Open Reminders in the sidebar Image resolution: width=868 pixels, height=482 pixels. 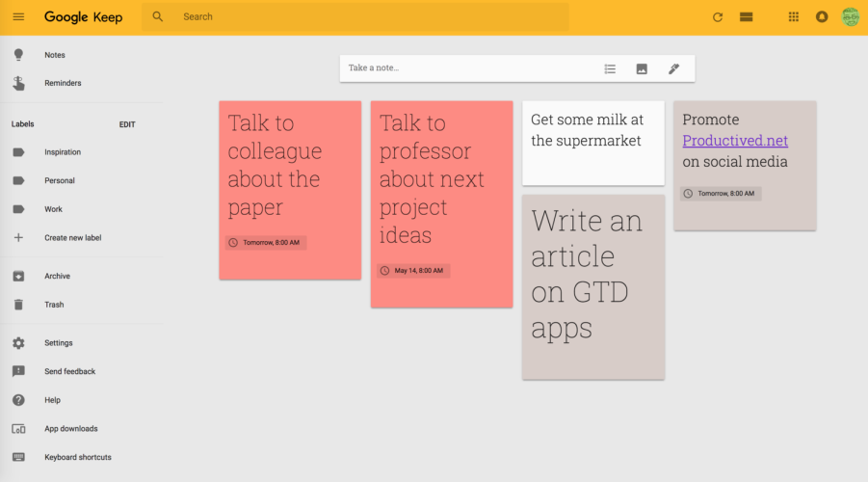pyautogui.click(x=63, y=83)
